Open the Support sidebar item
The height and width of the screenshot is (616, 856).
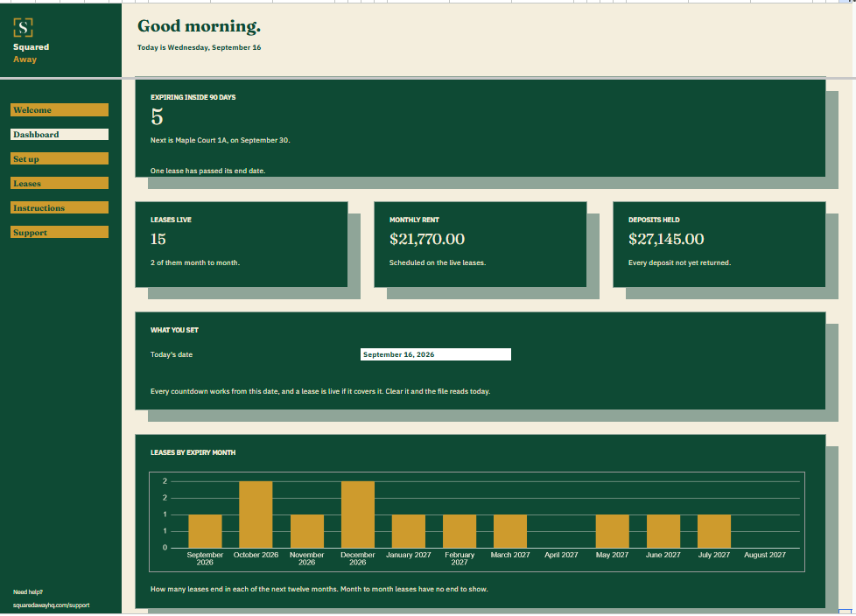(60, 233)
